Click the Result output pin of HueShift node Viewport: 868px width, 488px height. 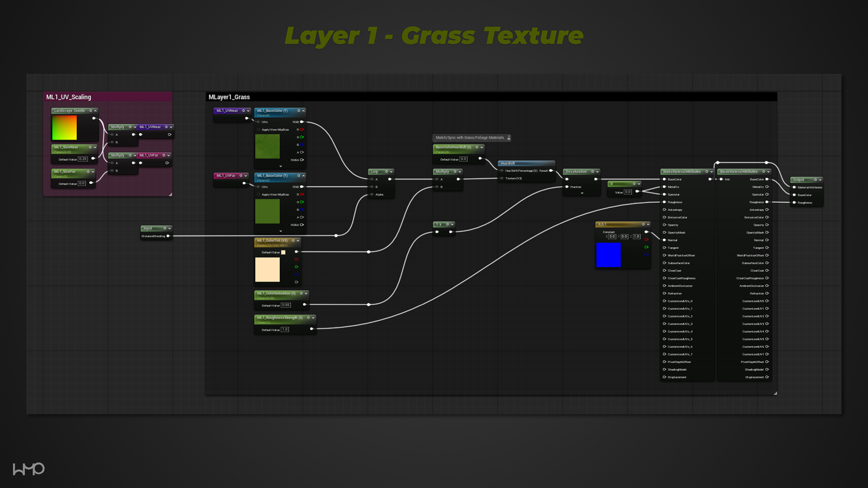point(551,171)
